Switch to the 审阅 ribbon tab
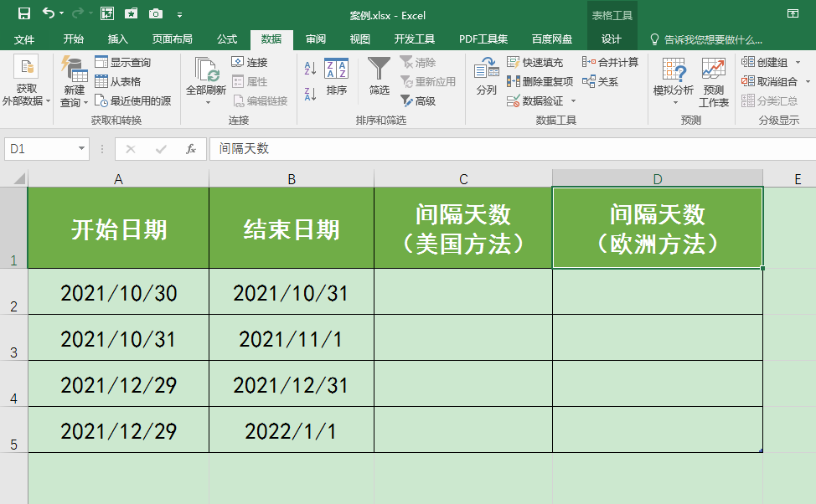Screen dimensions: 816x504 [315, 39]
